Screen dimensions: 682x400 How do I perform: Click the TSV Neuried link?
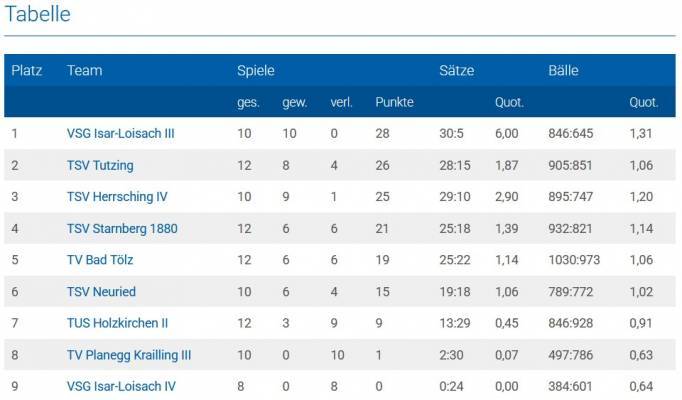point(101,292)
